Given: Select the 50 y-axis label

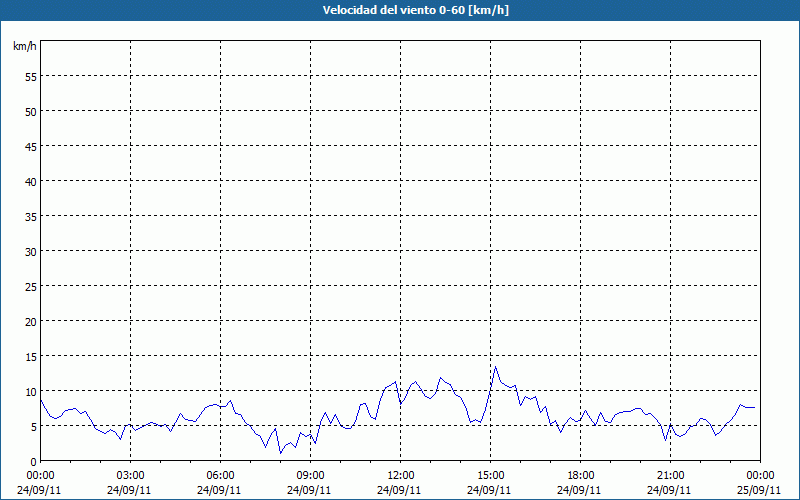Looking at the screenshot, I should [31, 112].
